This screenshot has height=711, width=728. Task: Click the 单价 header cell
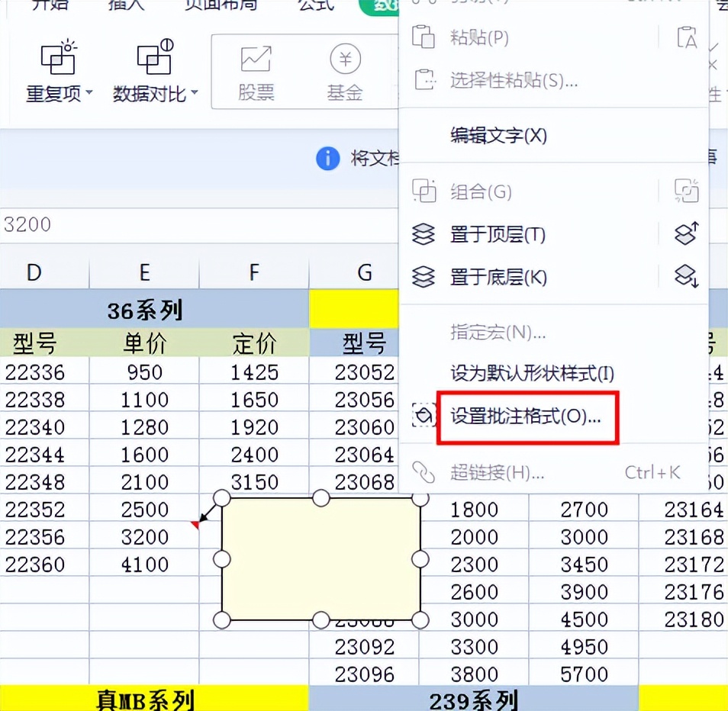(x=144, y=344)
